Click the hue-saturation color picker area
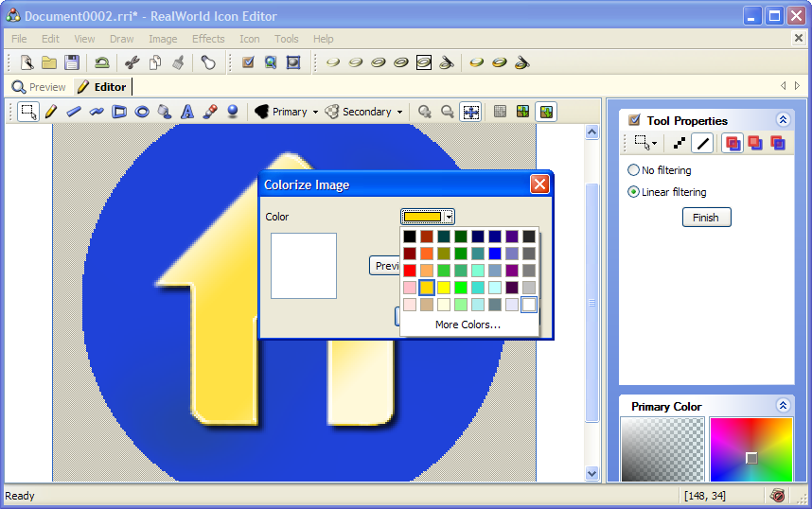Image resolution: width=812 pixels, height=509 pixels. click(x=751, y=449)
